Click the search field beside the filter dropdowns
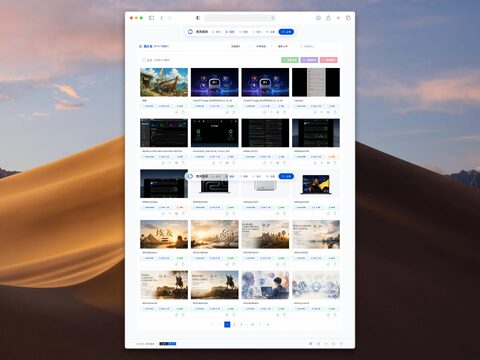This screenshot has height=360, width=480. coord(317,46)
